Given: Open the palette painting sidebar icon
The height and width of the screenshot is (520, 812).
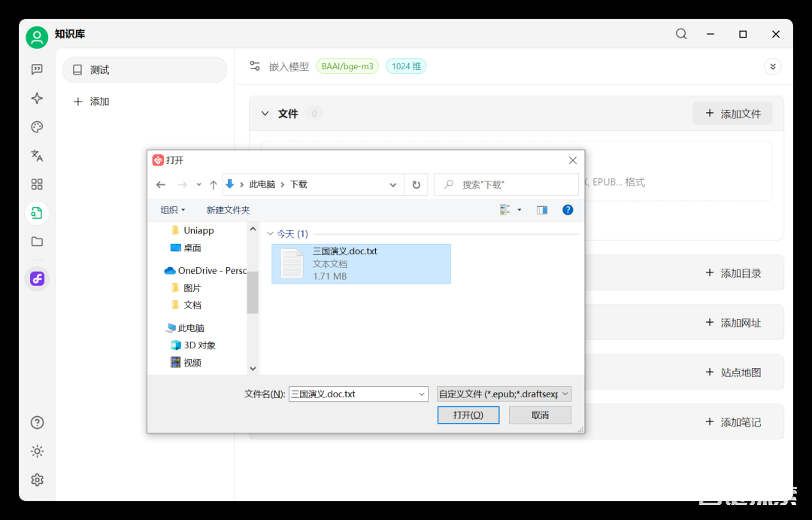Looking at the screenshot, I should point(37,127).
